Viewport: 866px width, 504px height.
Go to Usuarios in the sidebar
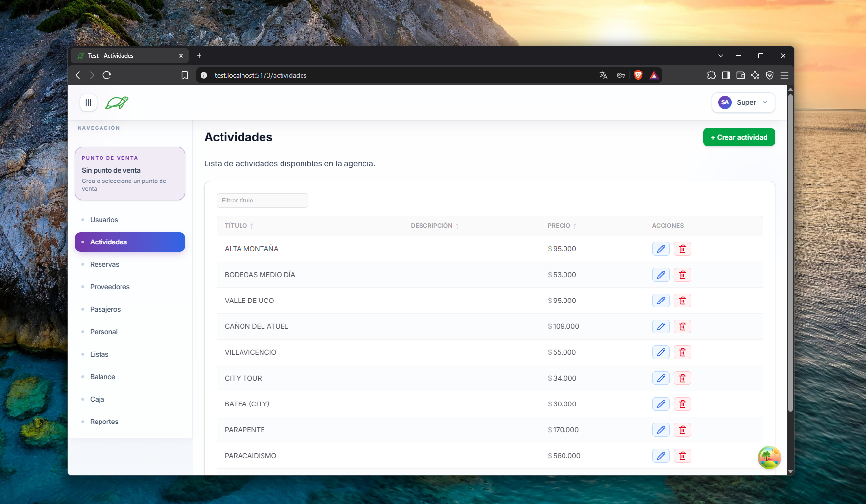click(130, 220)
